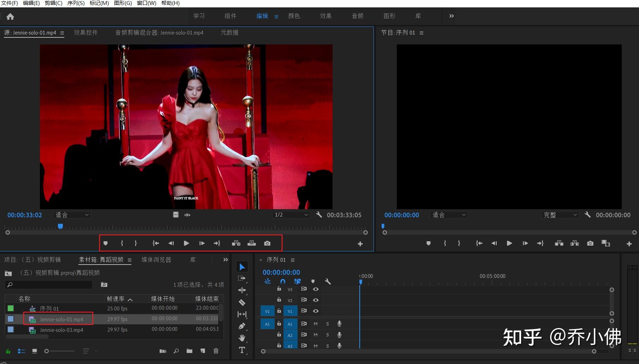Toggle Linked Selection in timeline
The width and height of the screenshot is (639, 364).
(298, 281)
